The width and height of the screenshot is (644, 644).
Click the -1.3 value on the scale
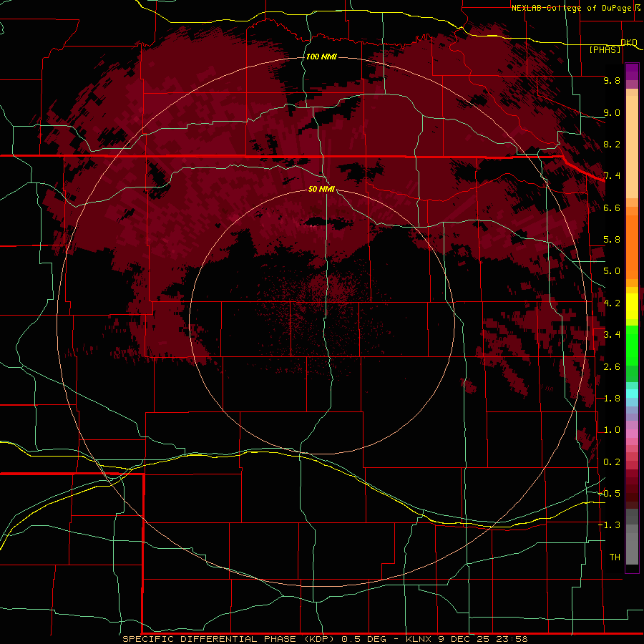(x=610, y=525)
